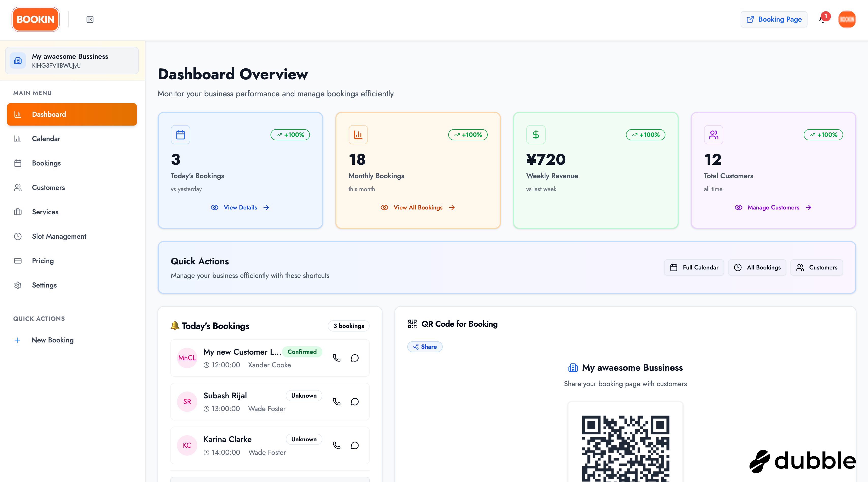Select Bookings from the main menu
The width and height of the screenshot is (868, 482).
pyautogui.click(x=46, y=163)
